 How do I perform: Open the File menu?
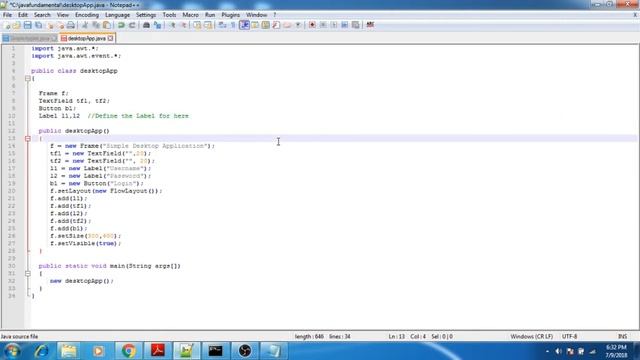click(x=7, y=15)
